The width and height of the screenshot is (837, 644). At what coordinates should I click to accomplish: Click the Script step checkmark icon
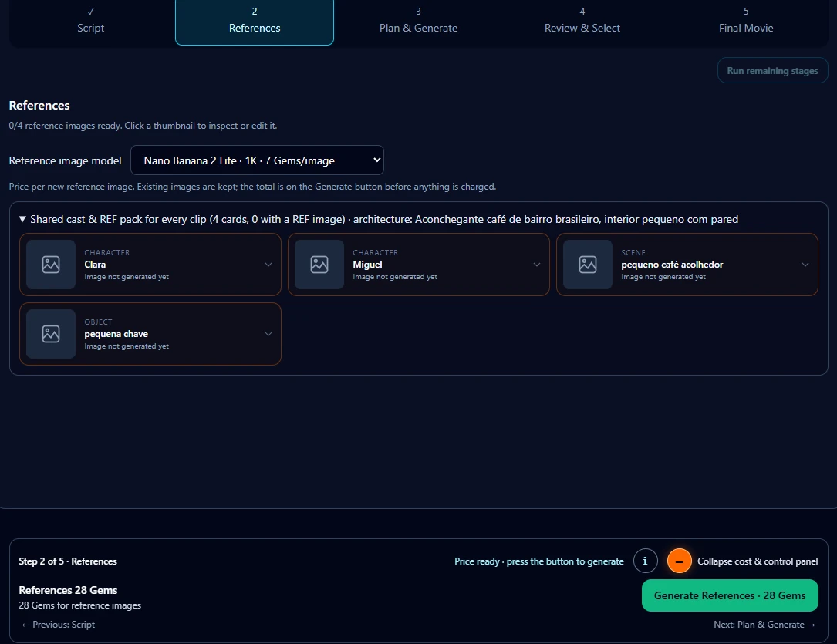pyautogui.click(x=91, y=12)
